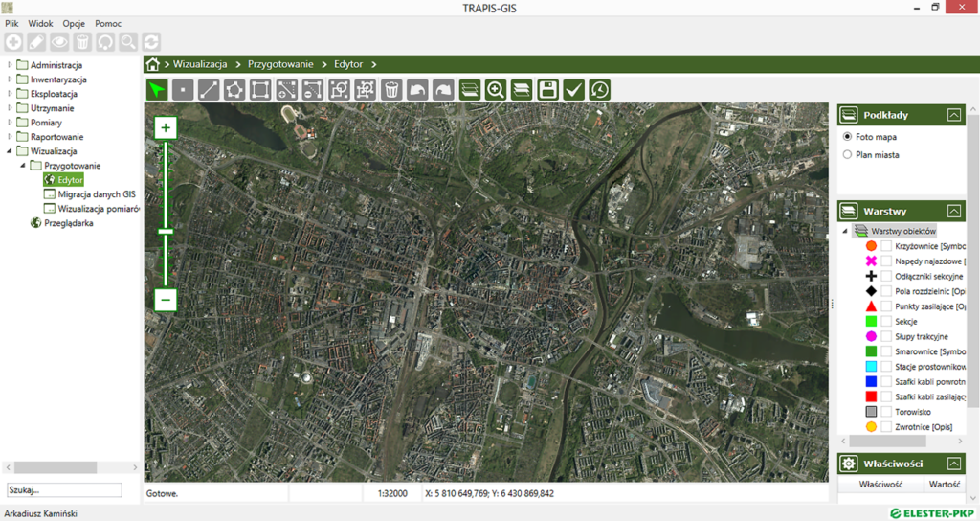Collapse the Wizualizacja tree node
The width and height of the screenshot is (980, 521).
[11, 151]
